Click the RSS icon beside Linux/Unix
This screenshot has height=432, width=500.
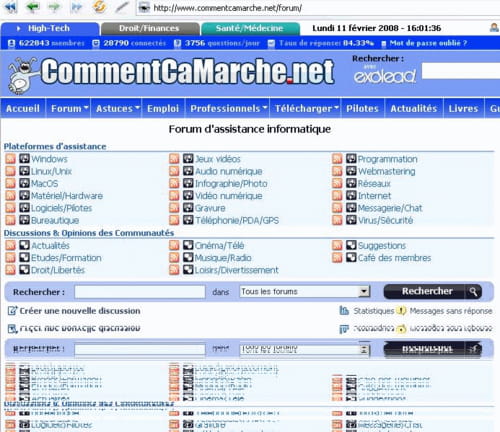tap(11, 171)
